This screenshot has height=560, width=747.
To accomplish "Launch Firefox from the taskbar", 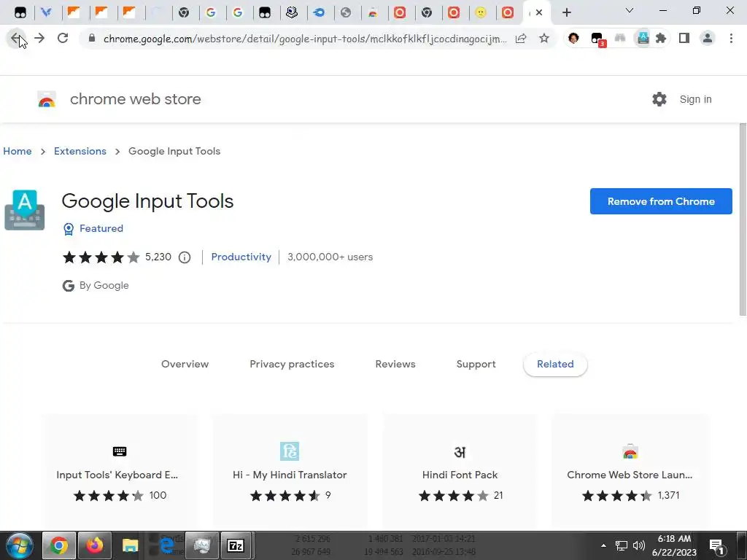I will click(x=95, y=545).
